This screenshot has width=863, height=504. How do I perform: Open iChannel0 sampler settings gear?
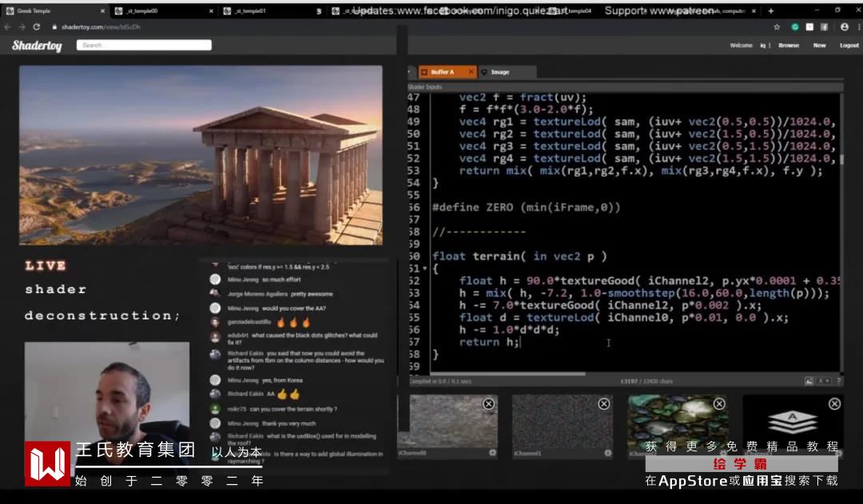click(x=492, y=453)
